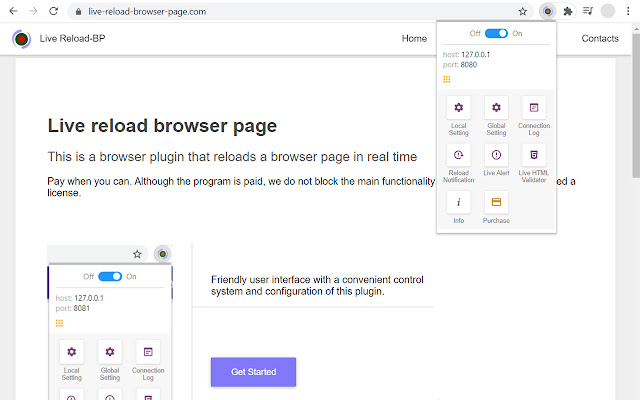Click the address bar URL field
The width and height of the screenshot is (640, 400).
300,11
